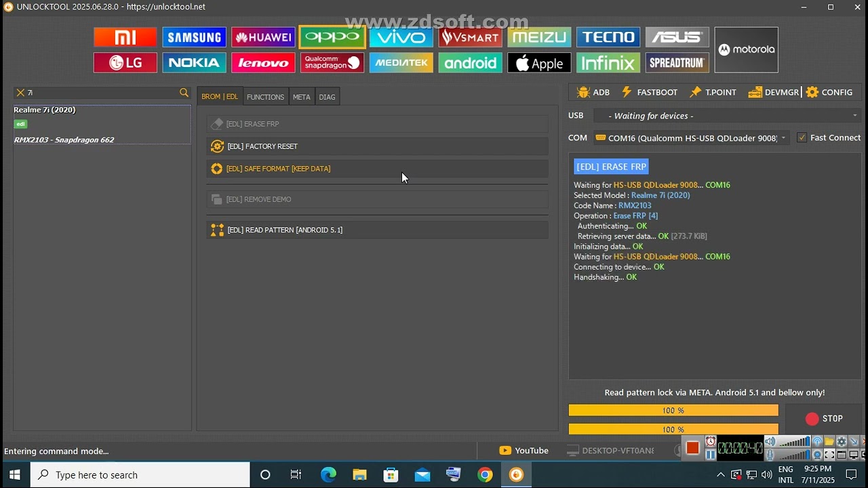Open Microsoft Edge from the taskbar
Viewport: 868px width, 488px height.
(328, 475)
